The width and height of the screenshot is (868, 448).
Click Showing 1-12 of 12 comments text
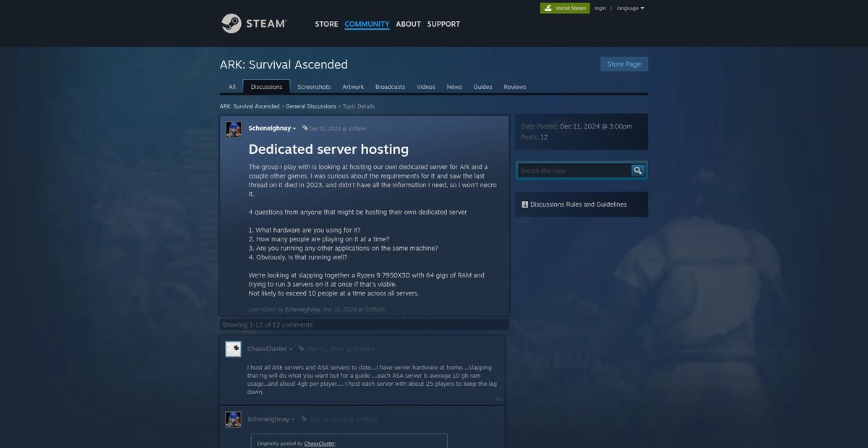pyautogui.click(x=268, y=324)
